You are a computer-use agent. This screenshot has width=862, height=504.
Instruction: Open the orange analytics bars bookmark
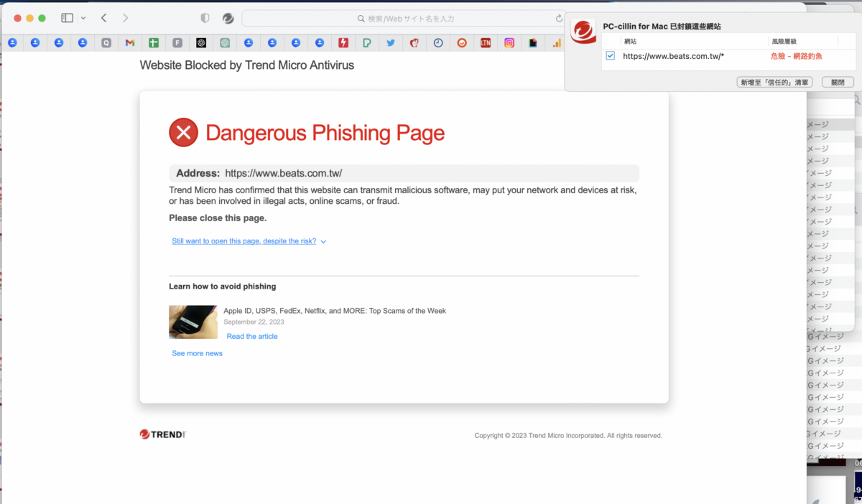pos(557,43)
